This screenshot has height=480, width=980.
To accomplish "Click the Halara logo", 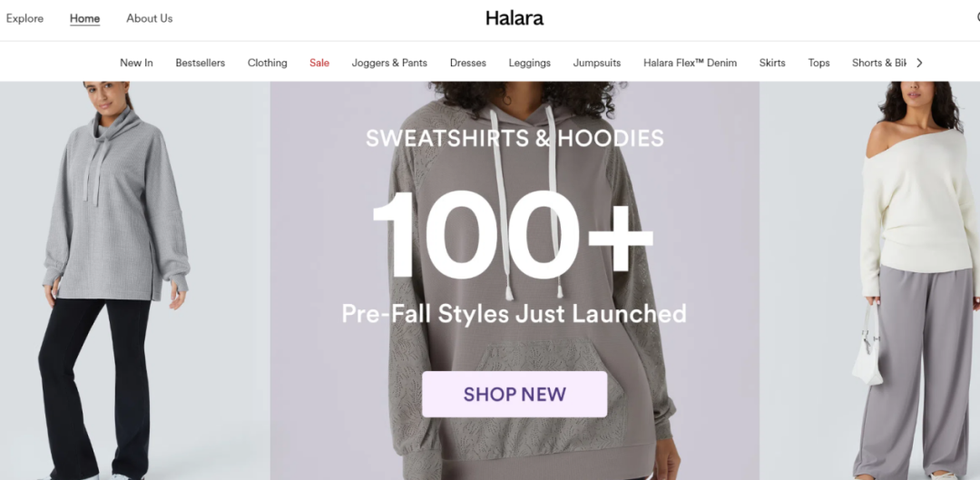I will (x=514, y=18).
